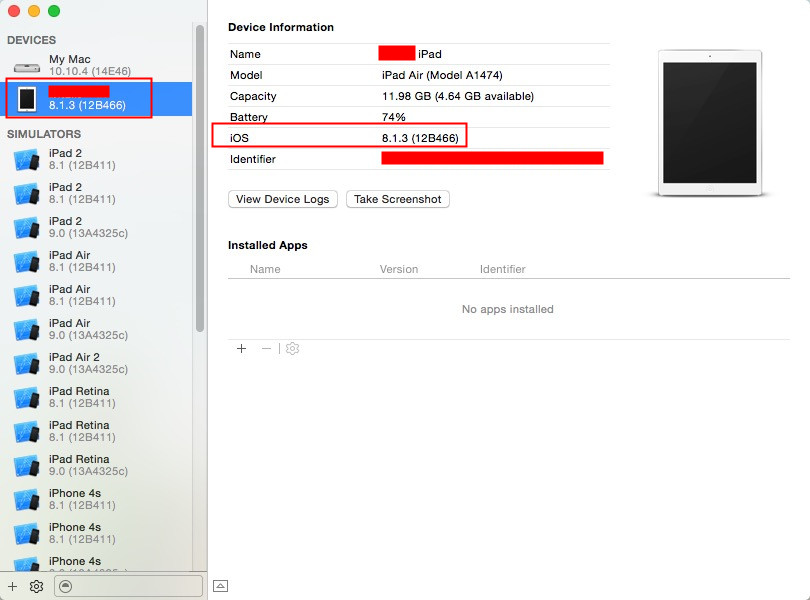Click the "Capacity" label

pyautogui.click(x=253, y=96)
